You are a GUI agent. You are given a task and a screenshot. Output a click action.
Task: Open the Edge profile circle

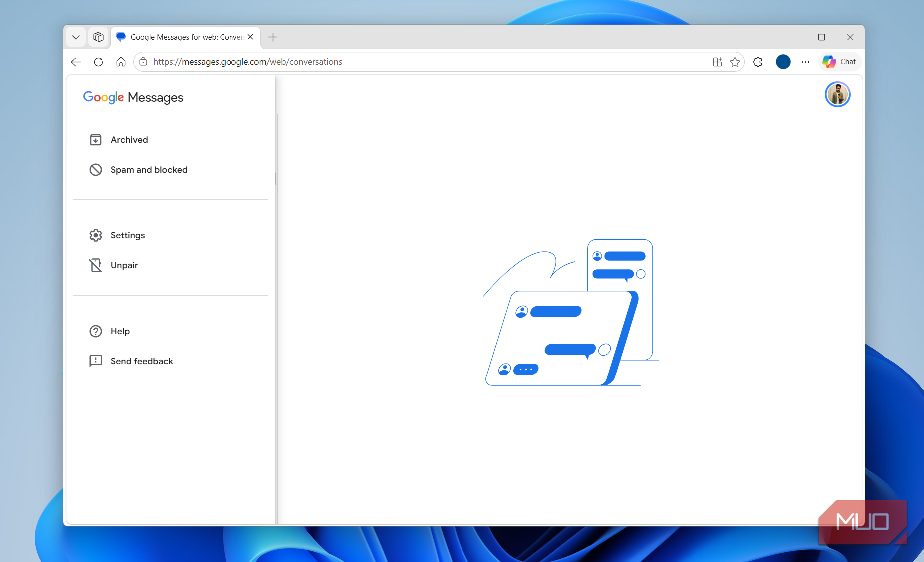[x=783, y=62]
